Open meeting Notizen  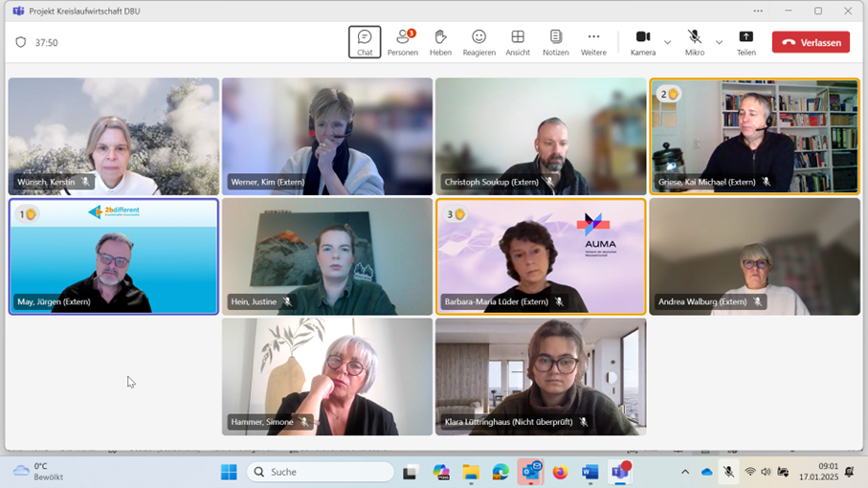tap(555, 42)
